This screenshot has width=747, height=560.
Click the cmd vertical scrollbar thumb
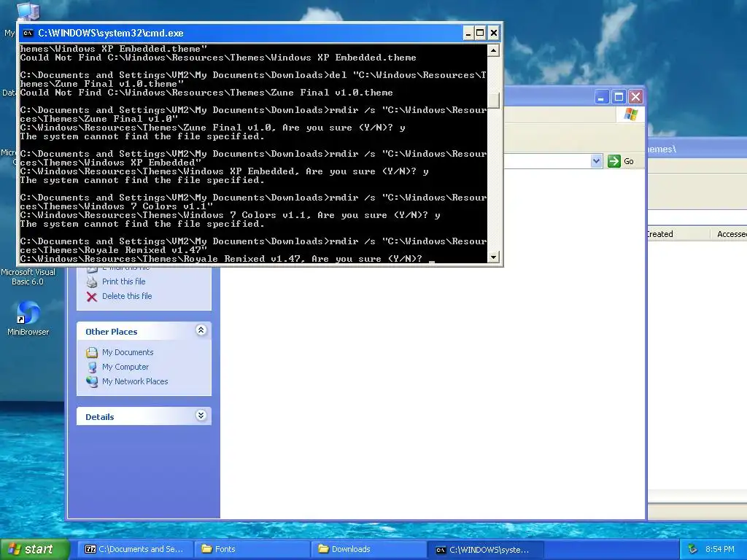(x=494, y=100)
